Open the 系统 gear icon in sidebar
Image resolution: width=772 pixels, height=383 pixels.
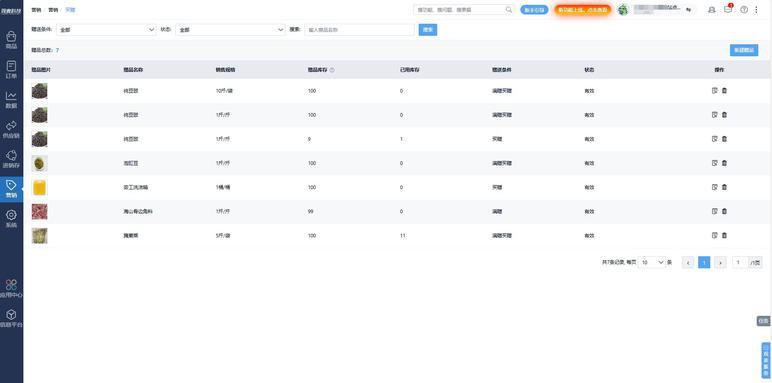pos(11,219)
